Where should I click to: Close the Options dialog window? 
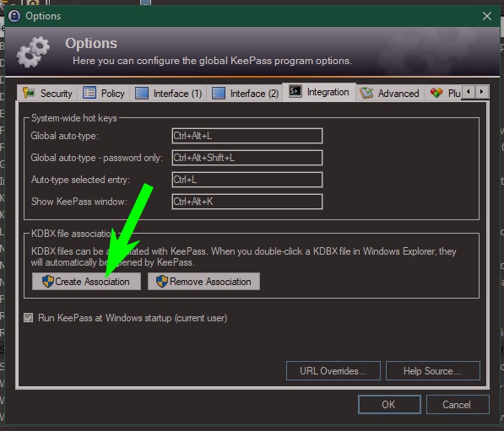pyautogui.click(x=486, y=16)
